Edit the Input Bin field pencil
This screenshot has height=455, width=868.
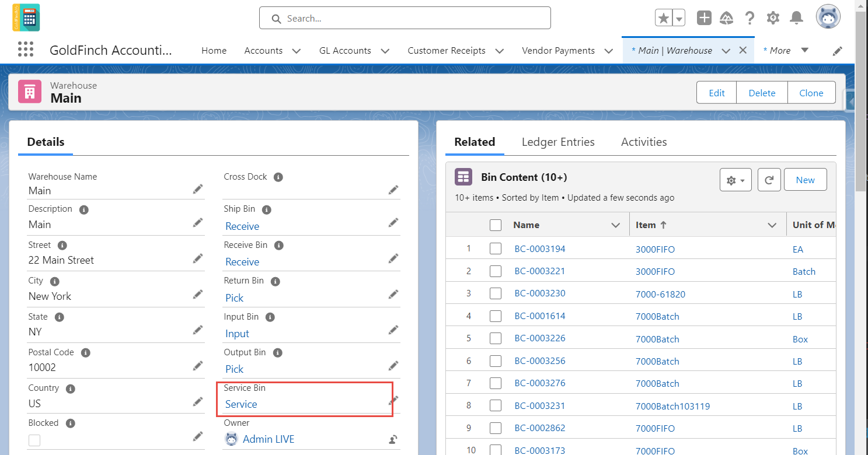click(x=393, y=330)
